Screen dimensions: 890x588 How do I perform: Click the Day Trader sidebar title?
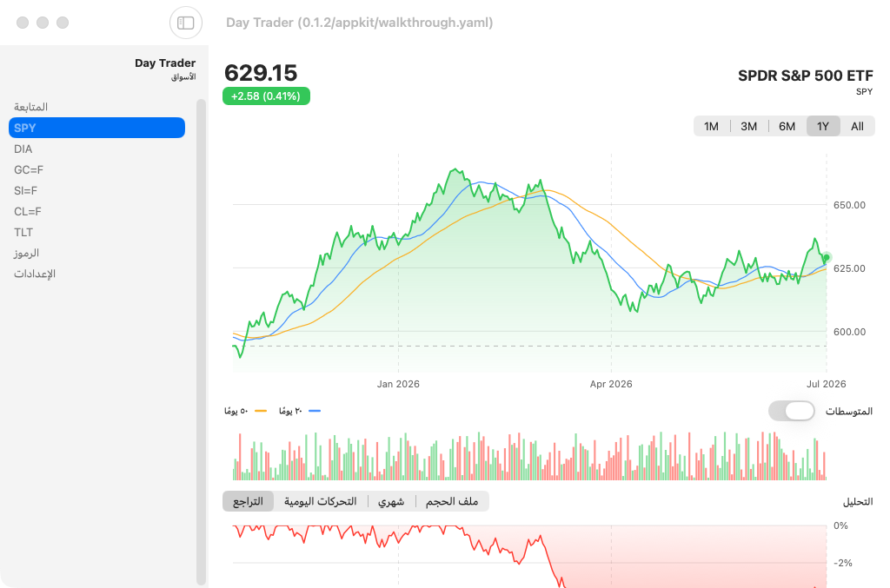click(165, 63)
